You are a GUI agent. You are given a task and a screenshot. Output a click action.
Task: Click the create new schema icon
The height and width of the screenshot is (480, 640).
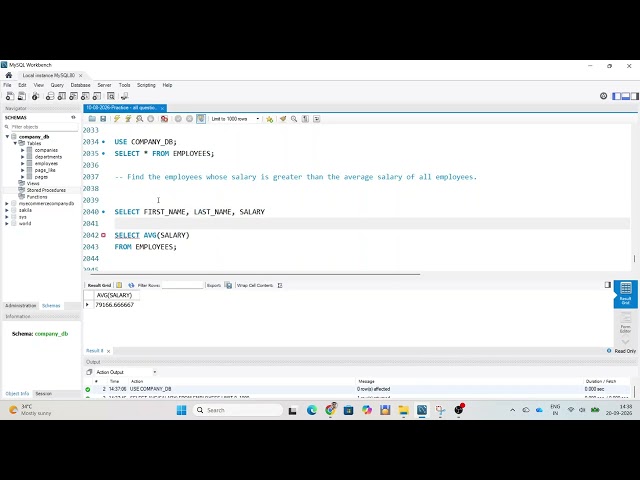(50, 96)
